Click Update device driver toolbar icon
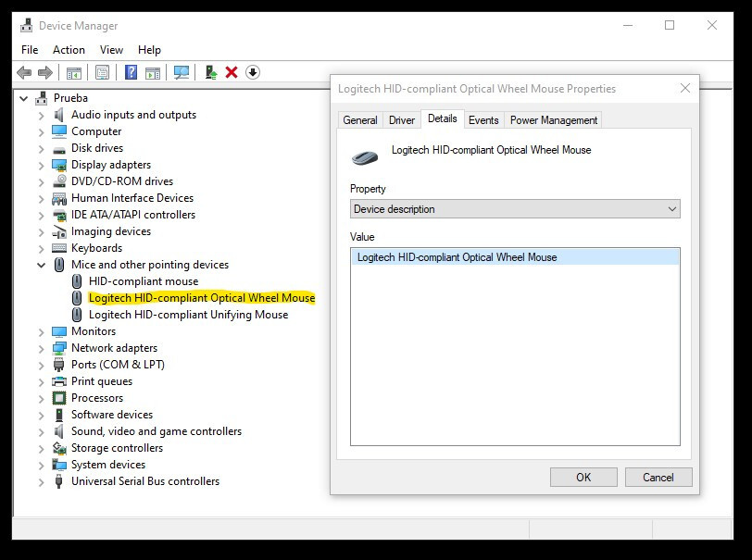This screenshot has height=560, width=752. pos(211,72)
